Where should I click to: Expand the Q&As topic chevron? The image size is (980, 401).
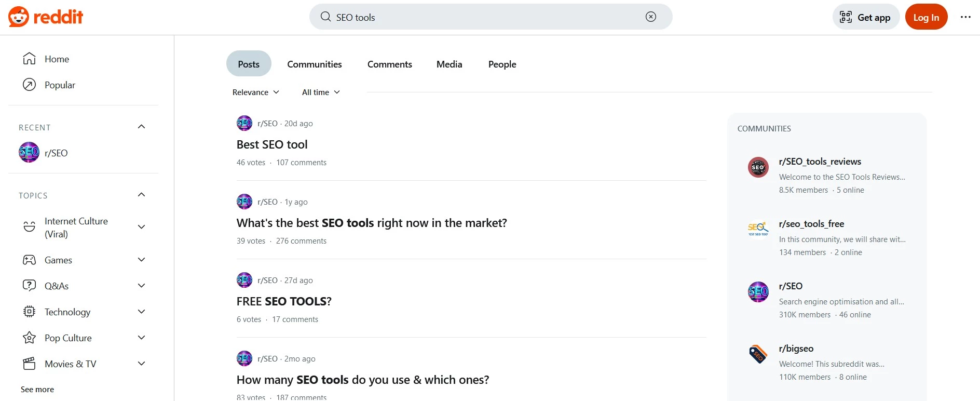click(x=141, y=286)
